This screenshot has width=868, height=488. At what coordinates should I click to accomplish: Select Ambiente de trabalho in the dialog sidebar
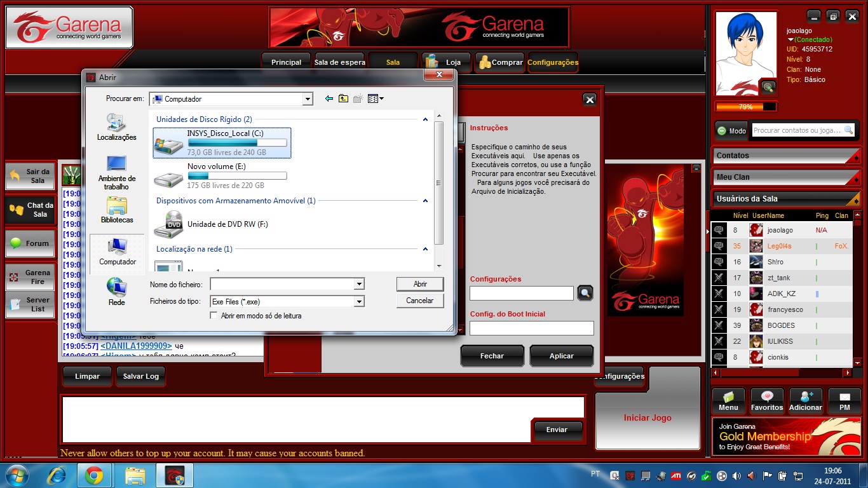click(116, 172)
